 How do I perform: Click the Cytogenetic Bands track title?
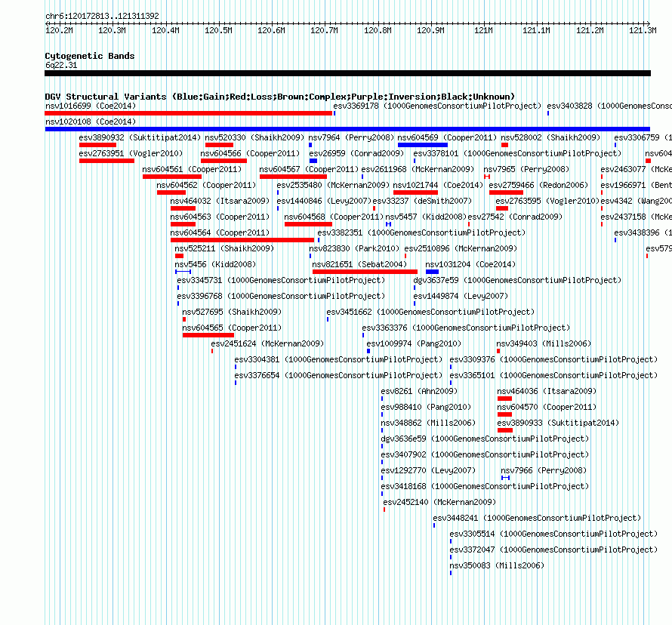pos(90,56)
